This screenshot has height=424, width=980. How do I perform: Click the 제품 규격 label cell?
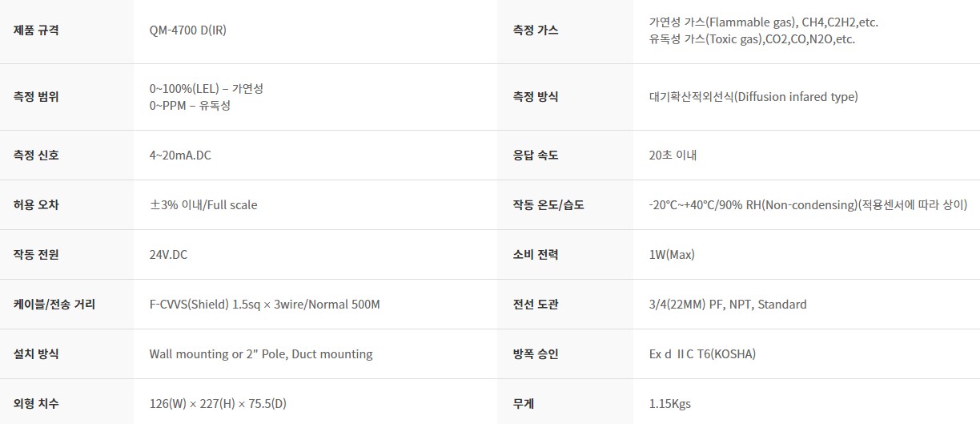[x=66, y=31]
